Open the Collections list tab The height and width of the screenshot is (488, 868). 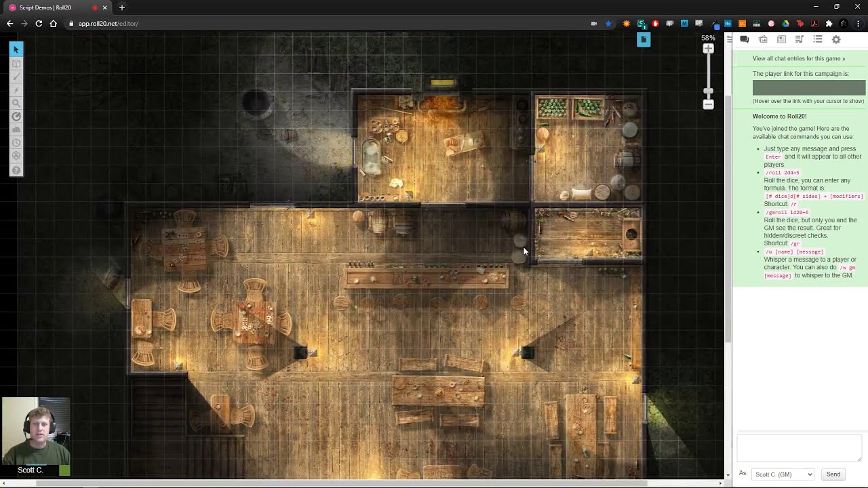pyautogui.click(x=818, y=39)
